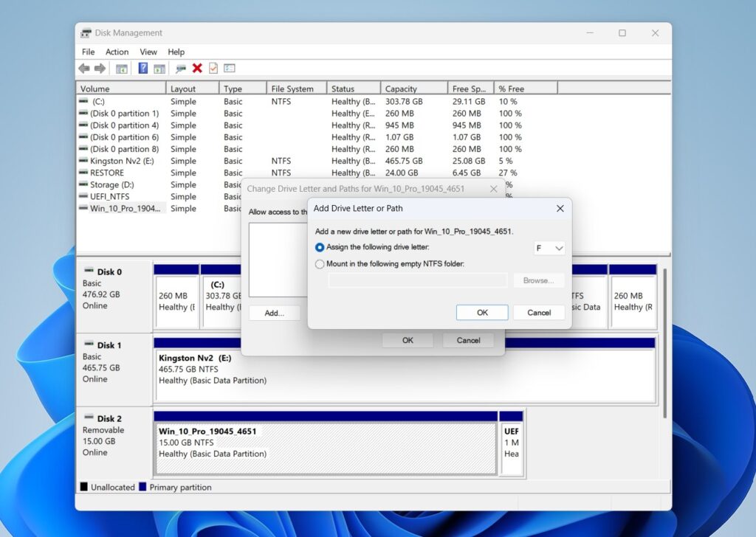Click the drive icon beside (C:) volume
The width and height of the screenshot is (756, 537).
[x=83, y=101]
